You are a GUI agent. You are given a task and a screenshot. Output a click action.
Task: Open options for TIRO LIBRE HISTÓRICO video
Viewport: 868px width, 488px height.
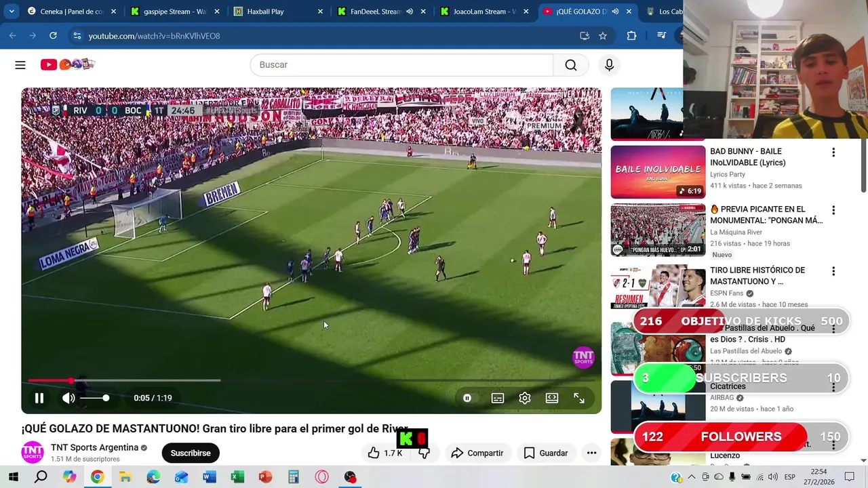coord(833,271)
